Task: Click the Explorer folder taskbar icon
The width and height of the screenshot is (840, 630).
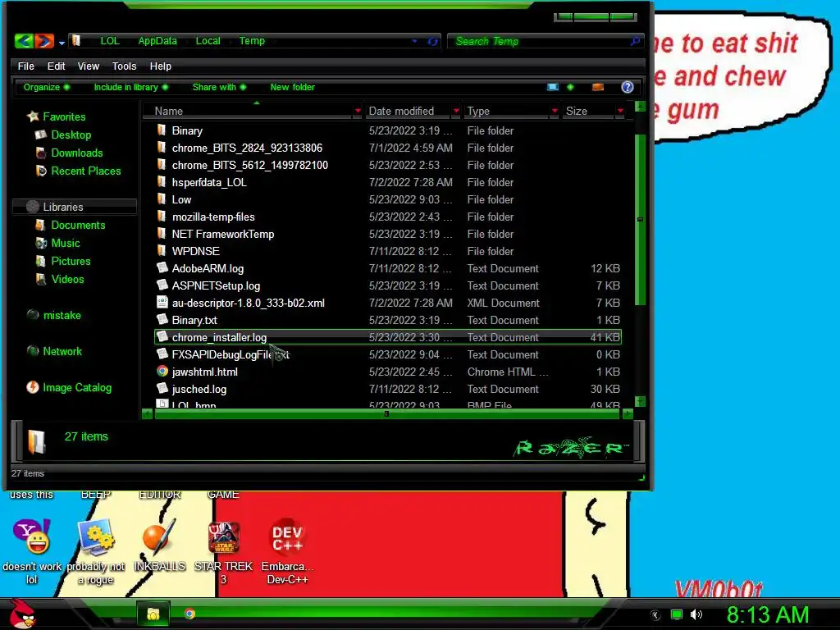Action: coord(153,614)
